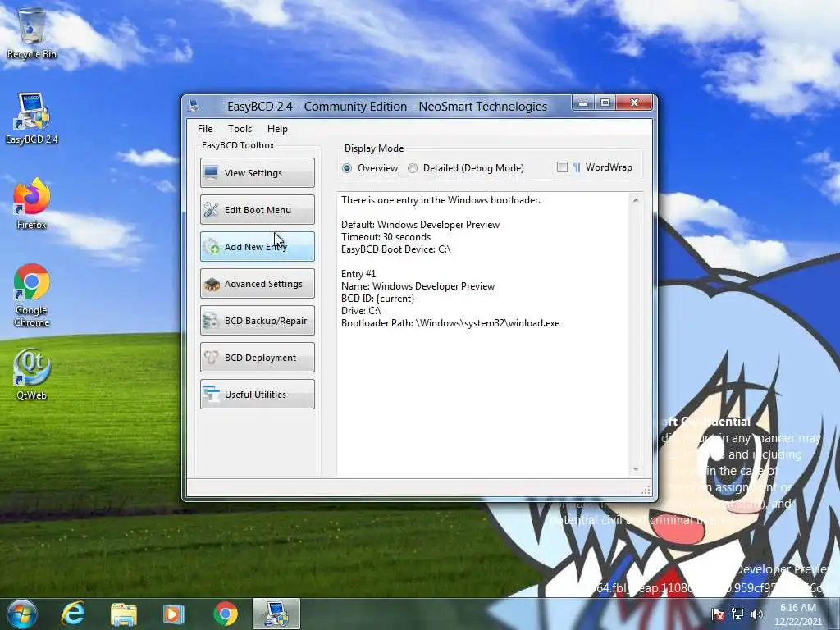Image resolution: width=840 pixels, height=630 pixels.
Task: Enable the WordWrap checkbox
Action: (x=562, y=167)
